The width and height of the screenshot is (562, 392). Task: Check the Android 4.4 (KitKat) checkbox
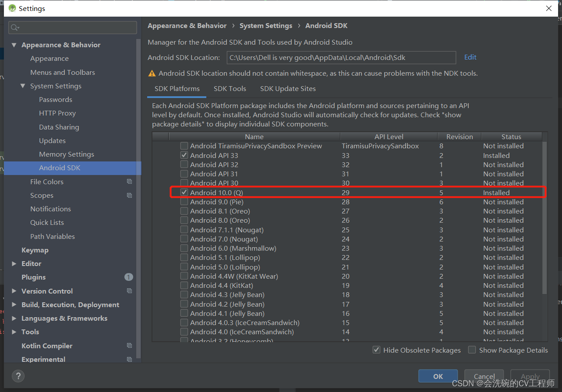[184, 285]
